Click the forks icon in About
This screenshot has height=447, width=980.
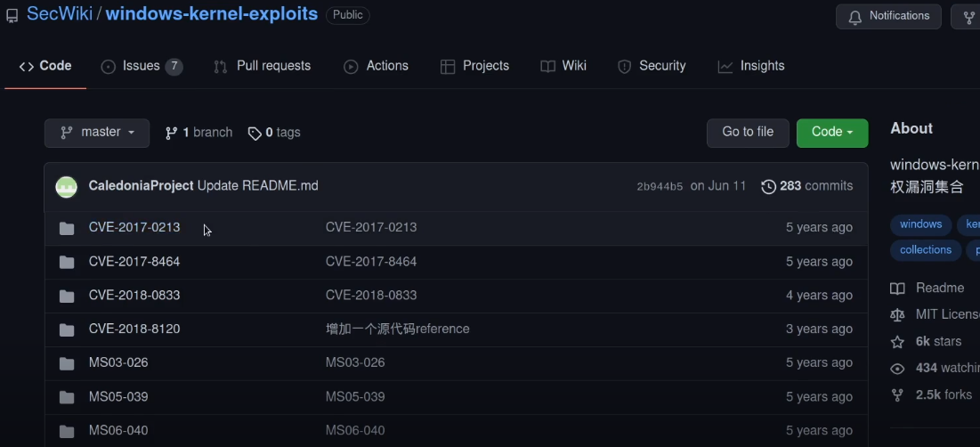click(897, 395)
